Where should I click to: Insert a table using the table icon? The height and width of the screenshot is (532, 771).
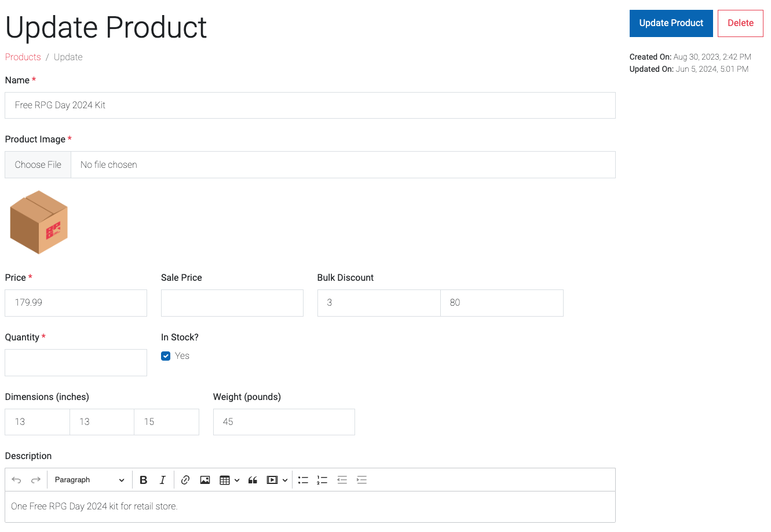(x=225, y=480)
